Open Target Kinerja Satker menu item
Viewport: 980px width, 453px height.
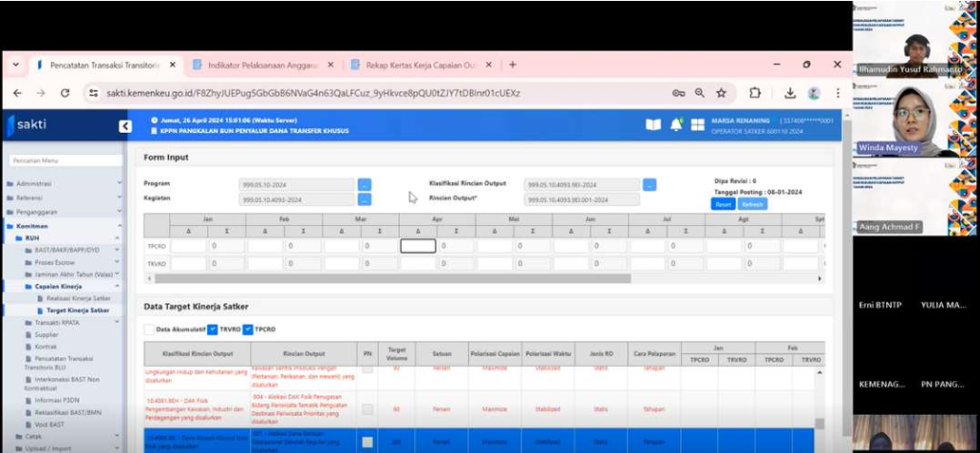click(x=78, y=310)
